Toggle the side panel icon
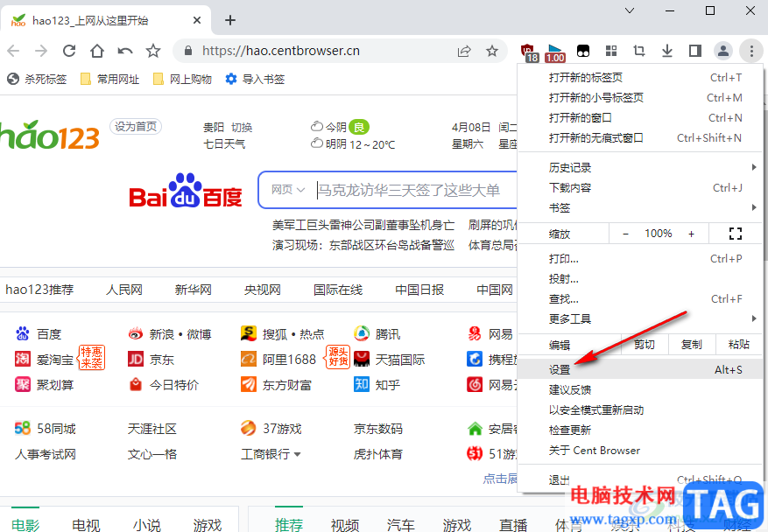768x532 pixels. click(694, 51)
